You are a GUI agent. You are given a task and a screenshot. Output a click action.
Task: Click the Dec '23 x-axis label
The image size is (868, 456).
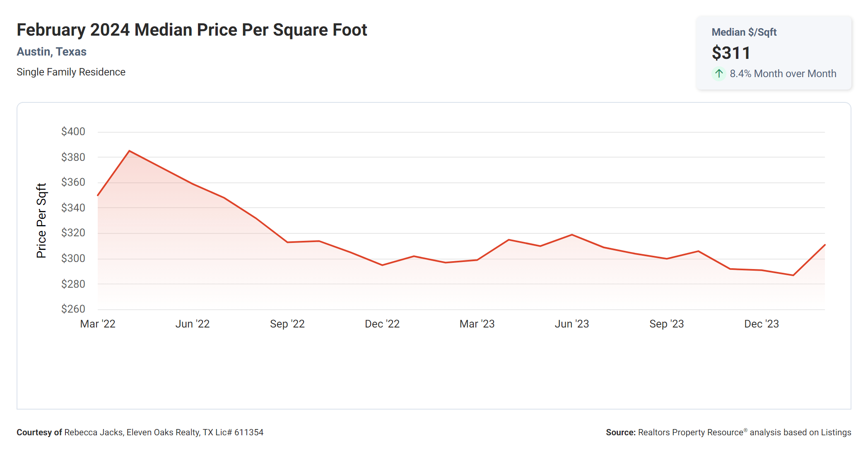pyautogui.click(x=762, y=324)
